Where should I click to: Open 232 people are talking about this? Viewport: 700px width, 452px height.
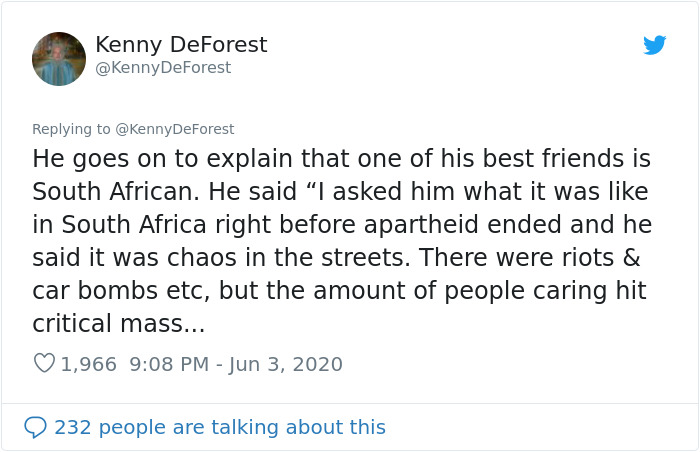[x=219, y=427]
